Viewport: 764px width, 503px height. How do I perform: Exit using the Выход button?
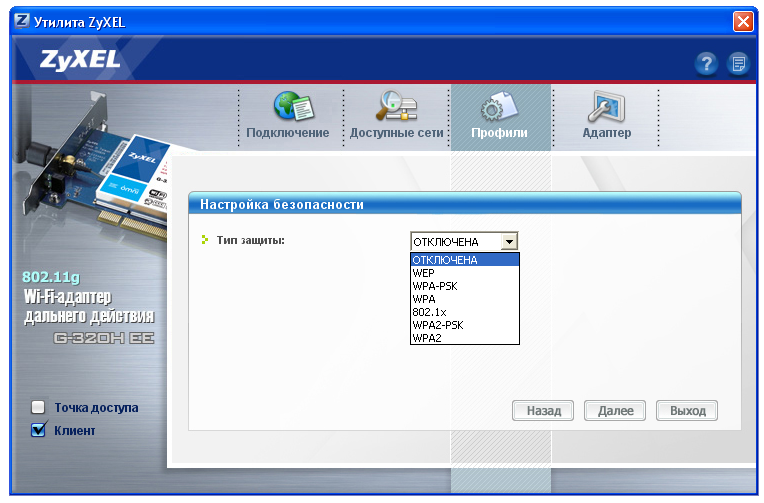click(687, 410)
